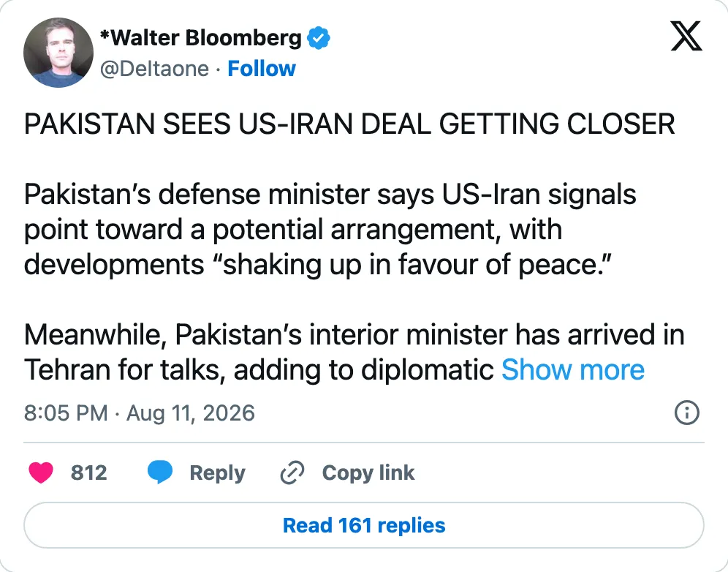This screenshot has height=572, width=728.
Task: Like the tweet with heart icon
Action: (41, 473)
